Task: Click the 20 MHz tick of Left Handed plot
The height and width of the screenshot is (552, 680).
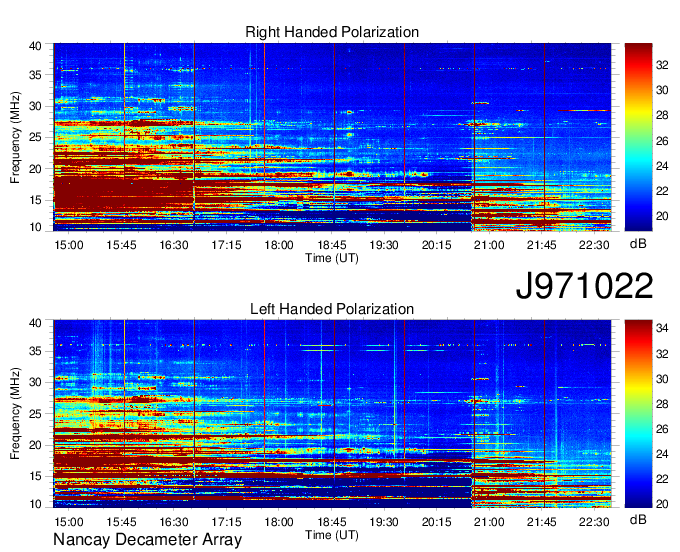Action: [35, 445]
